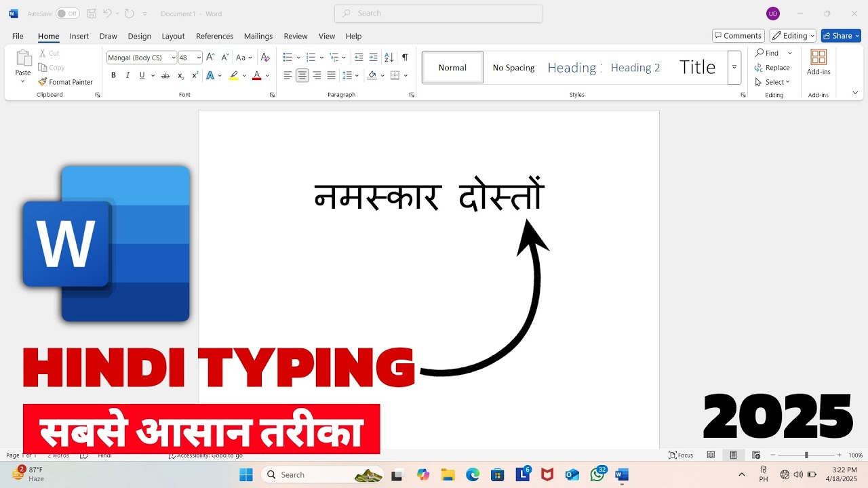Open the References tab
Screen dimensions: 868x488
coord(214,36)
